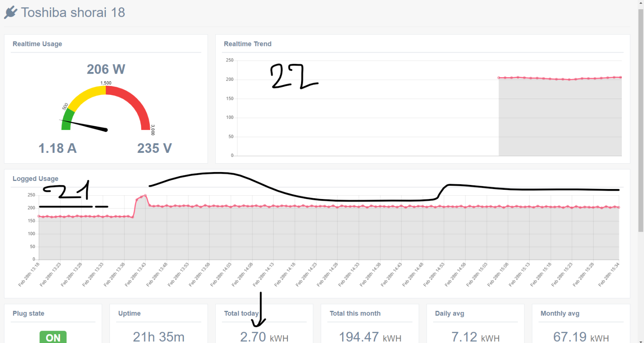Click the Uptime 21h 35m value
Image resolution: width=644 pixels, height=343 pixels.
point(159,337)
